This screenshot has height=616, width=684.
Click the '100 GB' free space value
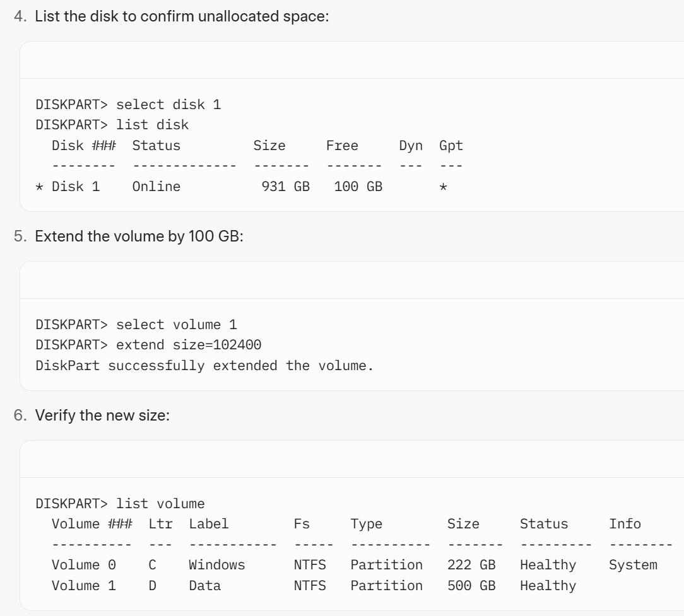click(358, 187)
